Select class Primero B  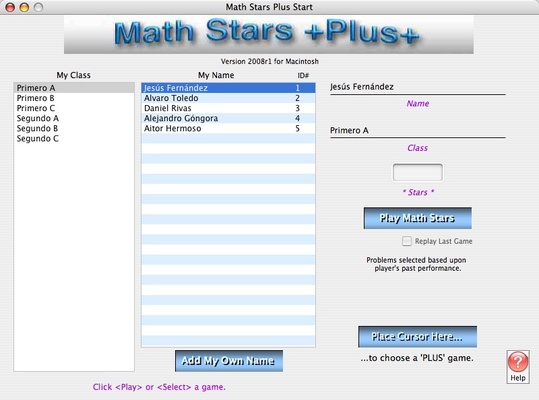tap(74, 98)
